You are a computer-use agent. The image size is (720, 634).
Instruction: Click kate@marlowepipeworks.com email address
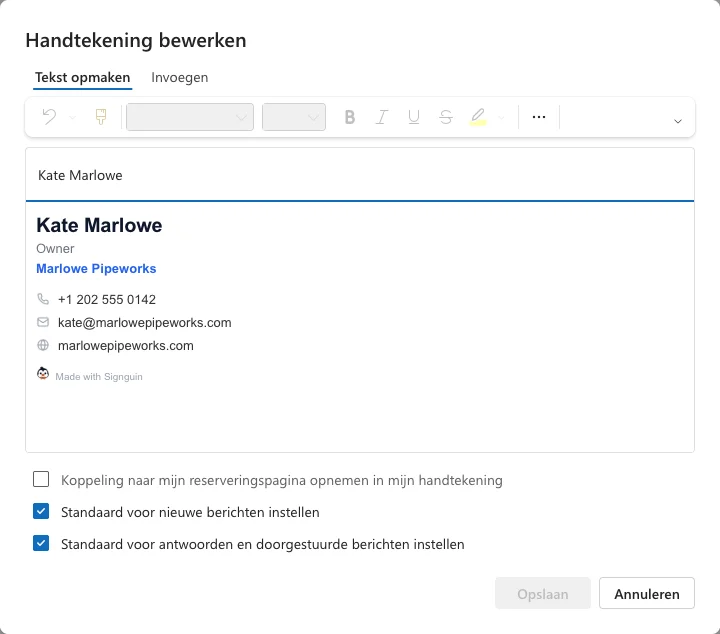click(145, 323)
